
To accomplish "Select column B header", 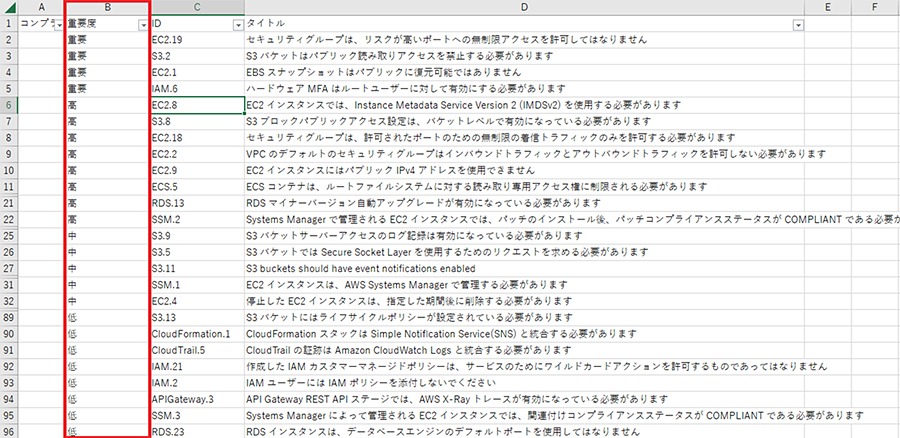I will (107, 7).
